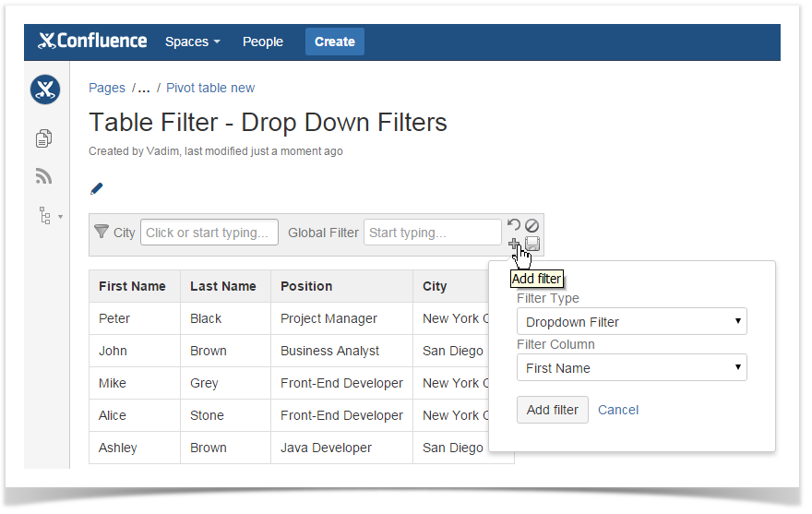
Task: Click the Add filter button in popup
Action: (552, 410)
